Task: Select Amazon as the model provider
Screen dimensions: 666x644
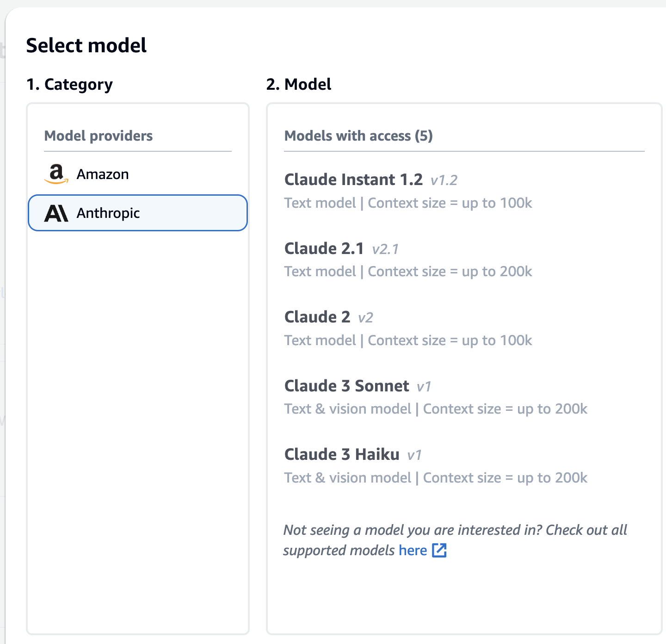Action: point(103,174)
